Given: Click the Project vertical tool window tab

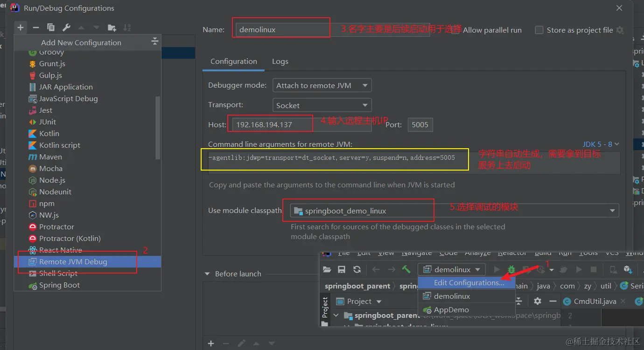Looking at the screenshot, I should pyautogui.click(x=325, y=308).
